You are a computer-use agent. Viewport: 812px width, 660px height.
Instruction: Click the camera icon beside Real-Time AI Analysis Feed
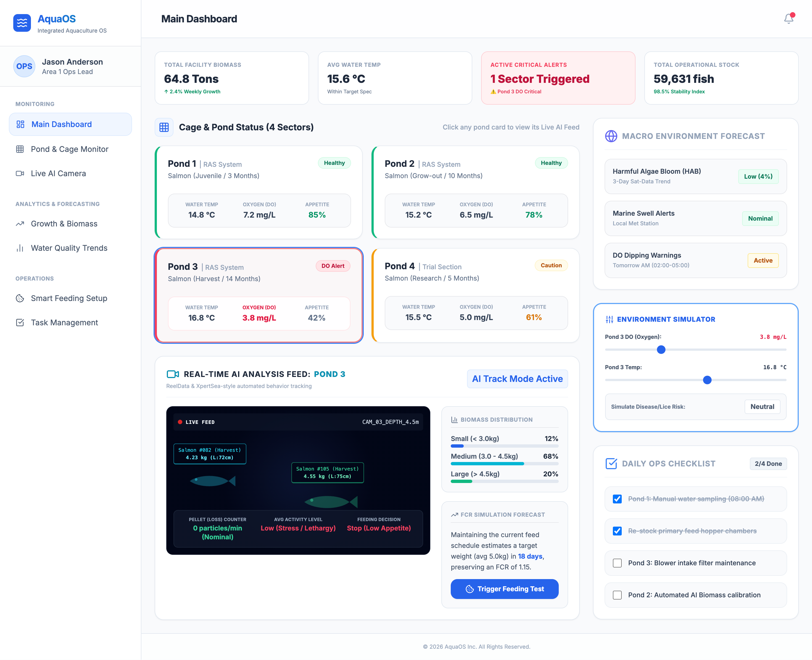pos(173,374)
